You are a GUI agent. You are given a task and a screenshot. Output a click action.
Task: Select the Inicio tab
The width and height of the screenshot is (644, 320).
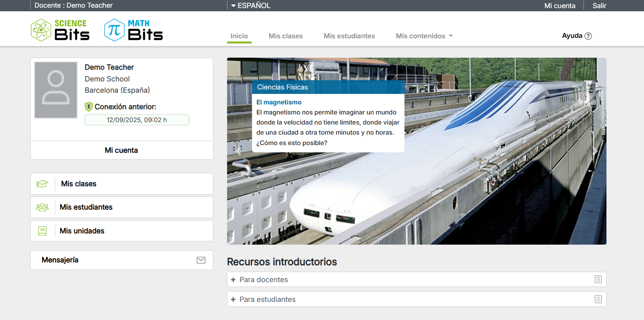coord(239,36)
